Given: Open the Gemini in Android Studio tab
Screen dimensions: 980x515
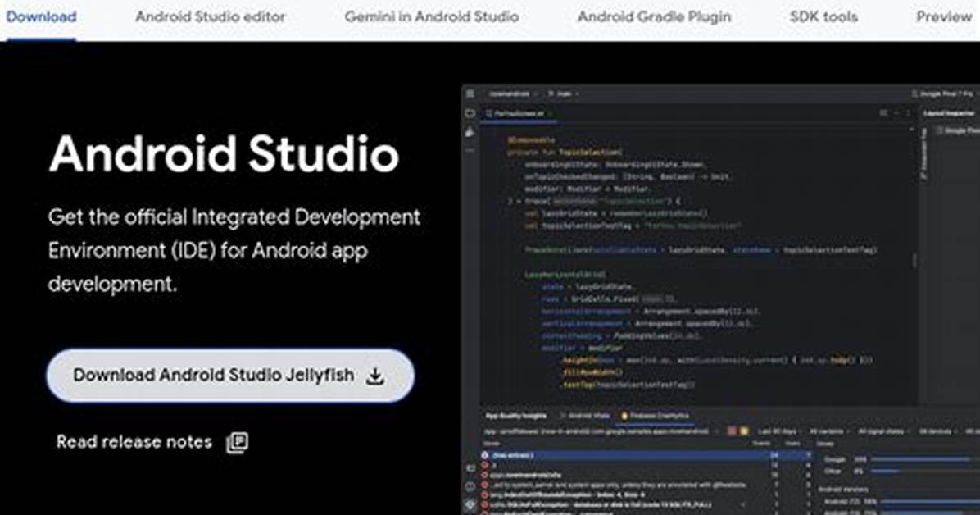Looking at the screenshot, I should pos(432,17).
